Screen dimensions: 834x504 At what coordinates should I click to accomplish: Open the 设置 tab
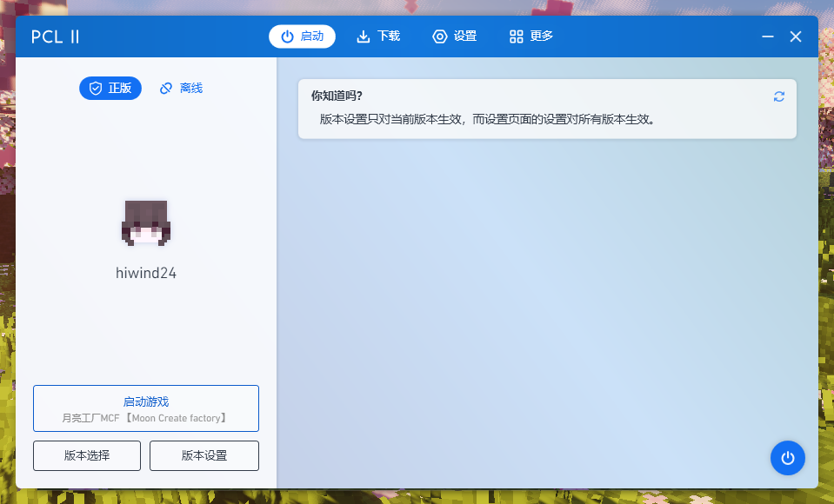tap(455, 36)
